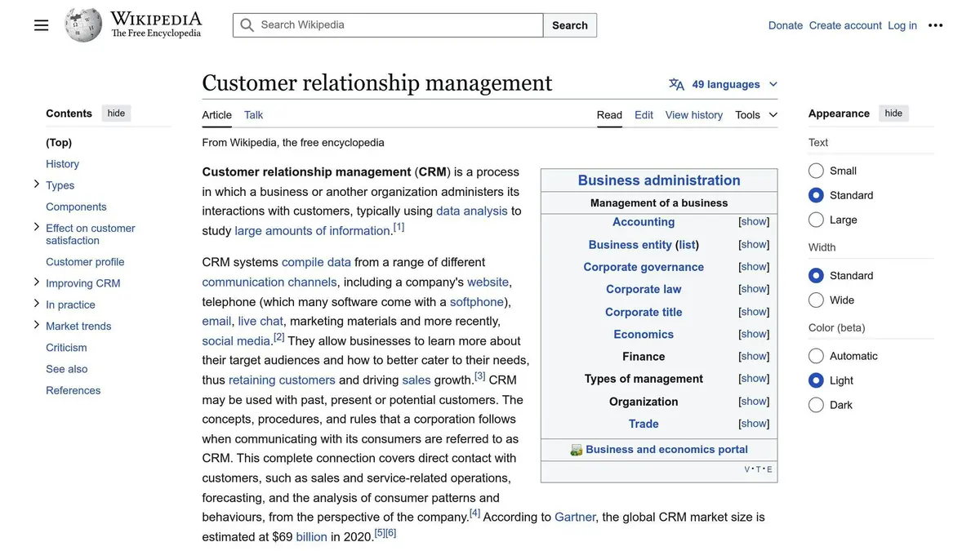Image resolution: width=980 pixels, height=551 pixels.
Task: Click the Log in link
Action: (902, 25)
